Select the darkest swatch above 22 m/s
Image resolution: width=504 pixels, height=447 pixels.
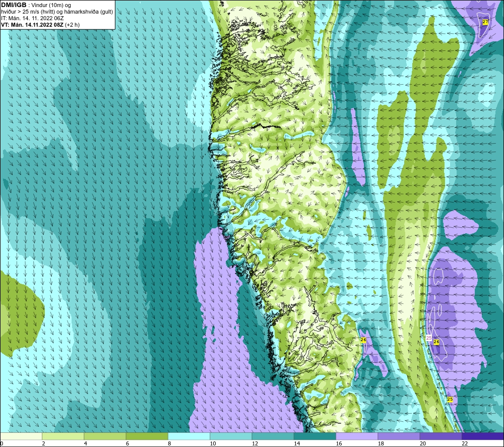click(x=483, y=436)
